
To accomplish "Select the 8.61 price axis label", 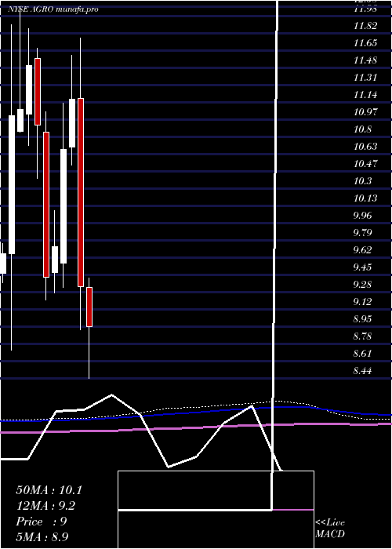I will click(362, 353).
